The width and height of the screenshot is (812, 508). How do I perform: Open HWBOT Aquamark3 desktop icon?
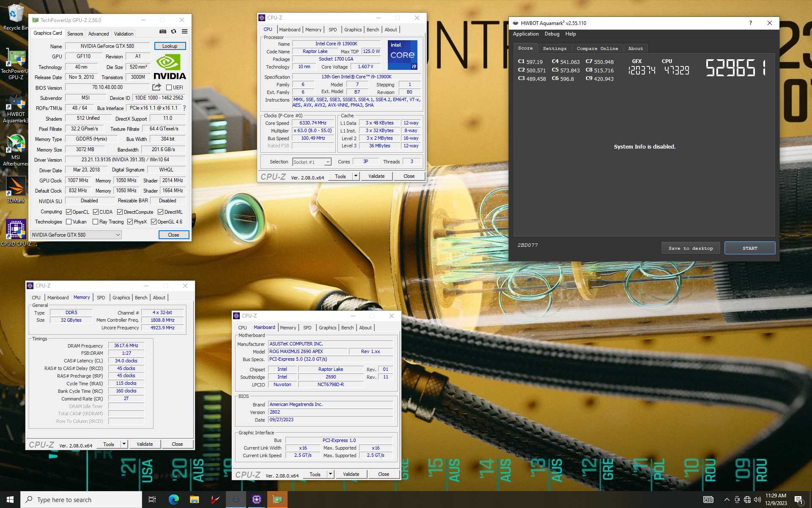pyautogui.click(x=15, y=109)
